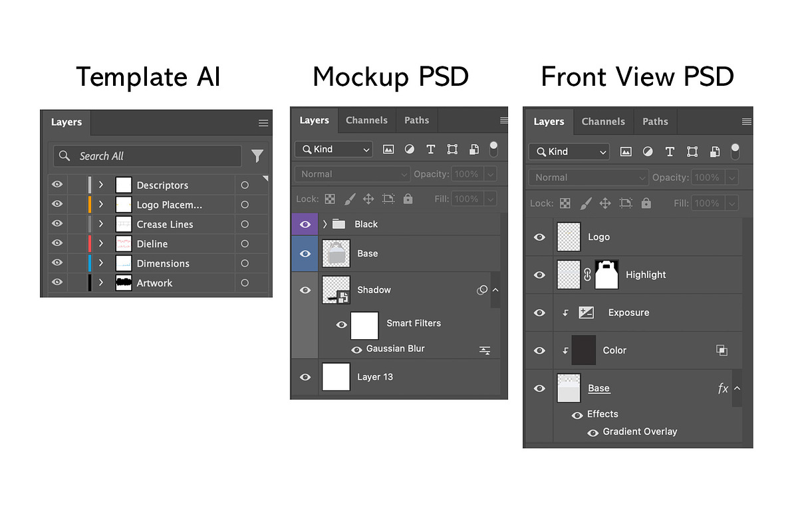Switch to Channels tab in Front View PSD
This screenshot has height=532, width=798.
pyautogui.click(x=603, y=122)
